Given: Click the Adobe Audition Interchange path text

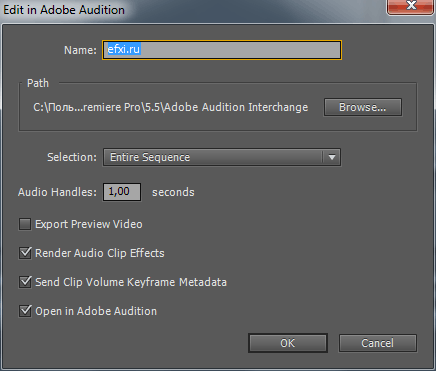Looking at the screenshot, I should pos(170,107).
